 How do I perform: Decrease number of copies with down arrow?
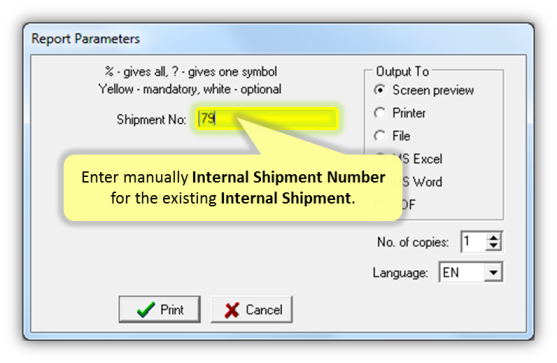tap(493, 246)
